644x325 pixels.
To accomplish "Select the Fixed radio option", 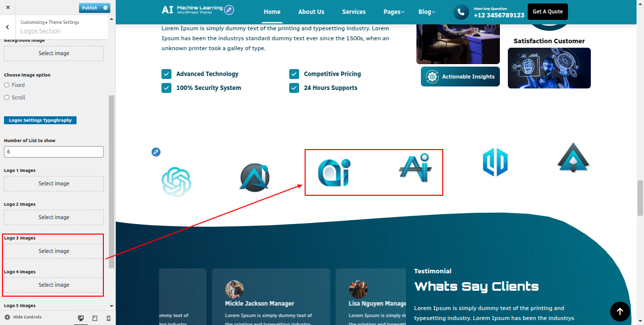I will pyautogui.click(x=7, y=85).
